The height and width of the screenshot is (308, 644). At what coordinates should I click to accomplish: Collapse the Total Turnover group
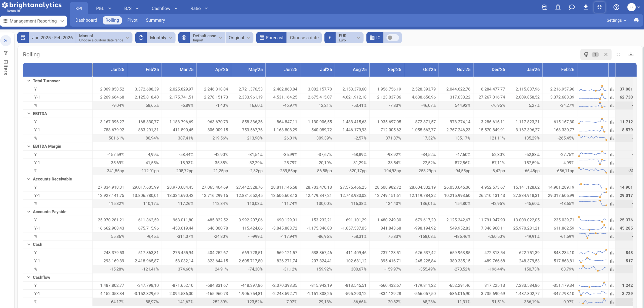tap(28, 81)
